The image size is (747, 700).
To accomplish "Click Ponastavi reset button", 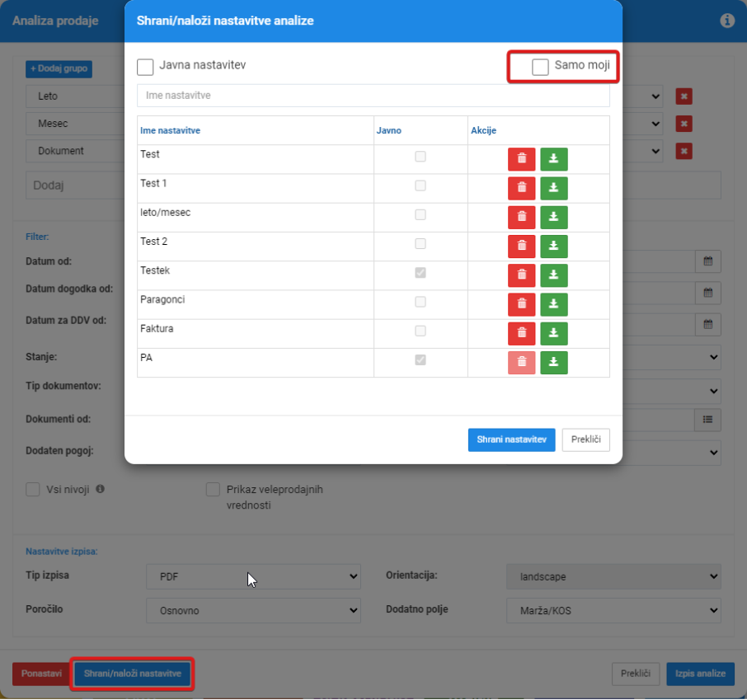I will 41,674.
